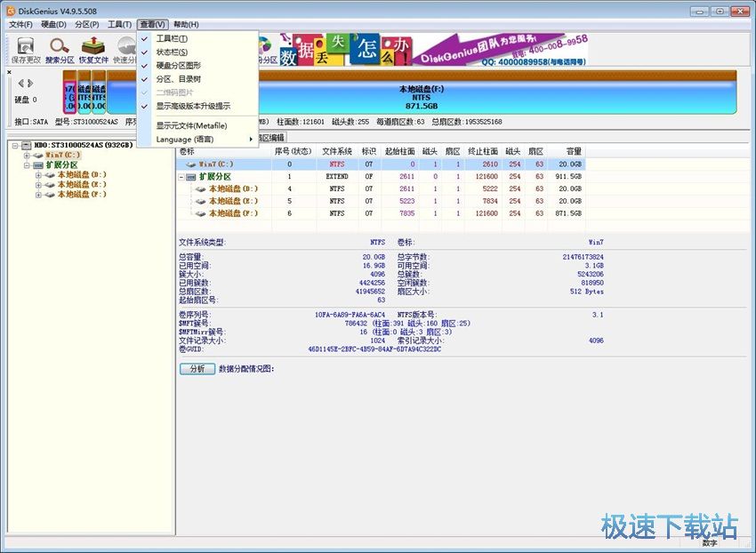The image size is (756, 553).
Task: Click the previous disk left arrow
Action: 20,84
